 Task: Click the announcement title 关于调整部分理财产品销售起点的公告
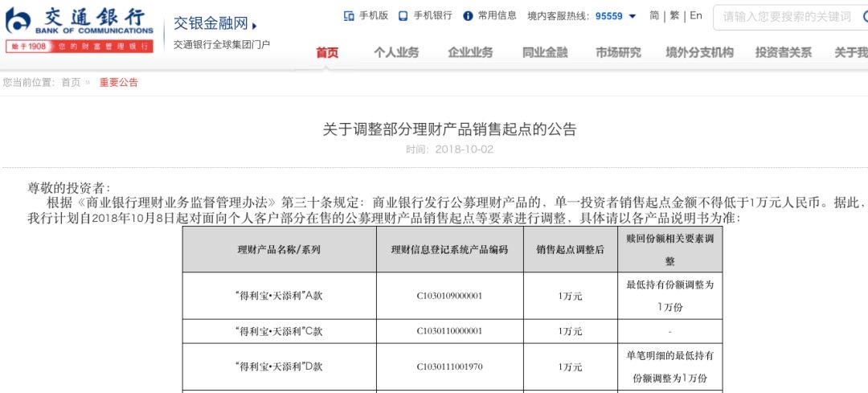pos(449,129)
